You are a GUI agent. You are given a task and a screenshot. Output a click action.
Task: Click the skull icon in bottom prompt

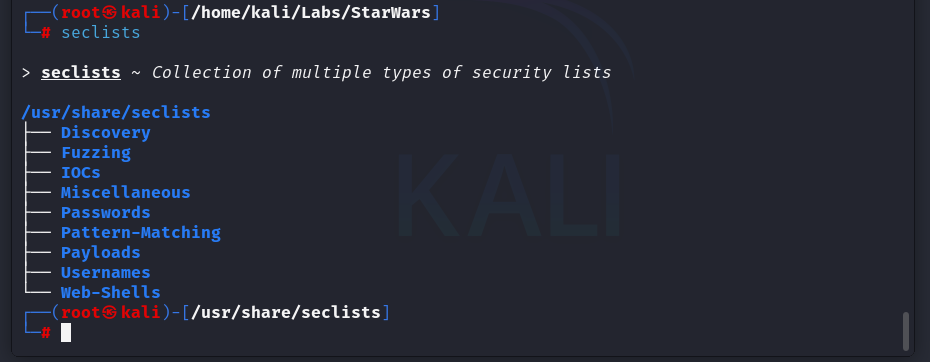coord(110,312)
